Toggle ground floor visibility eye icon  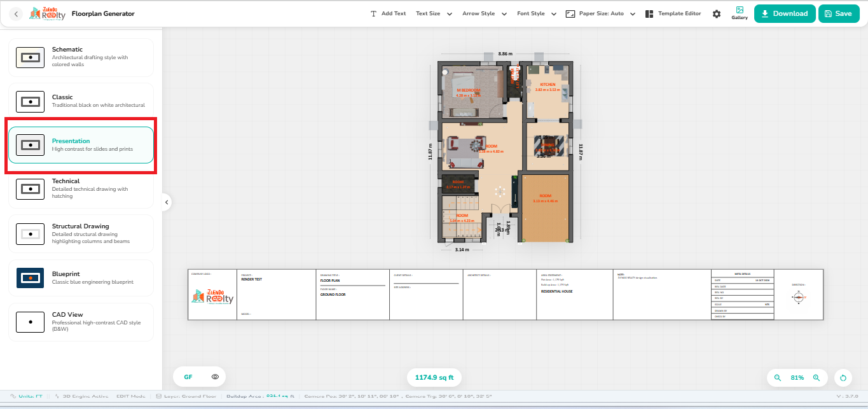215,377
